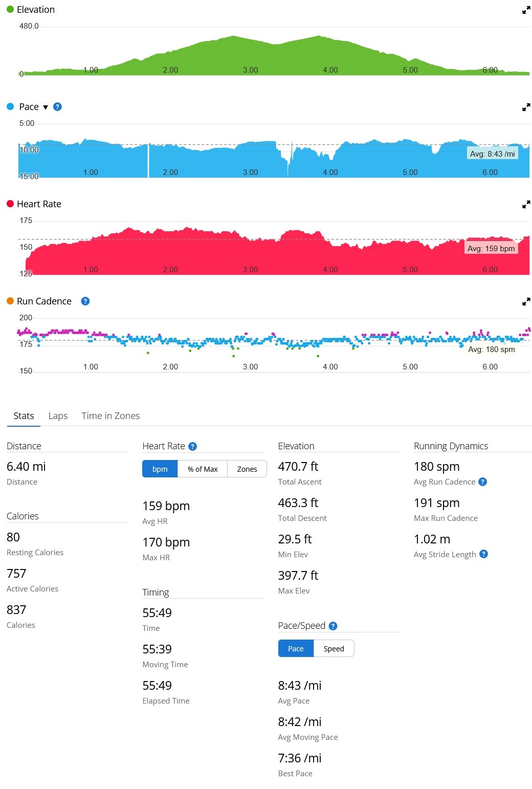Expand the Run Cadence chart to fullscreen
The width and height of the screenshot is (532, 789).
click(526, 302)
